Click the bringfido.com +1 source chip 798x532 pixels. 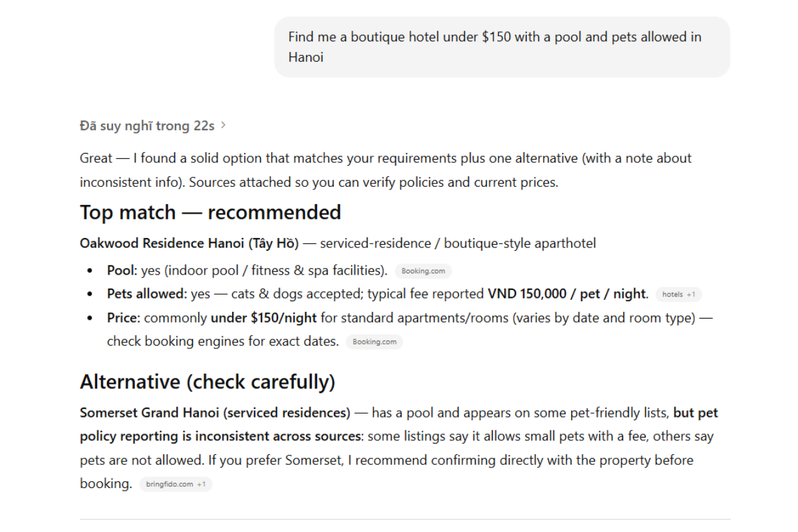tap(176, 484)
